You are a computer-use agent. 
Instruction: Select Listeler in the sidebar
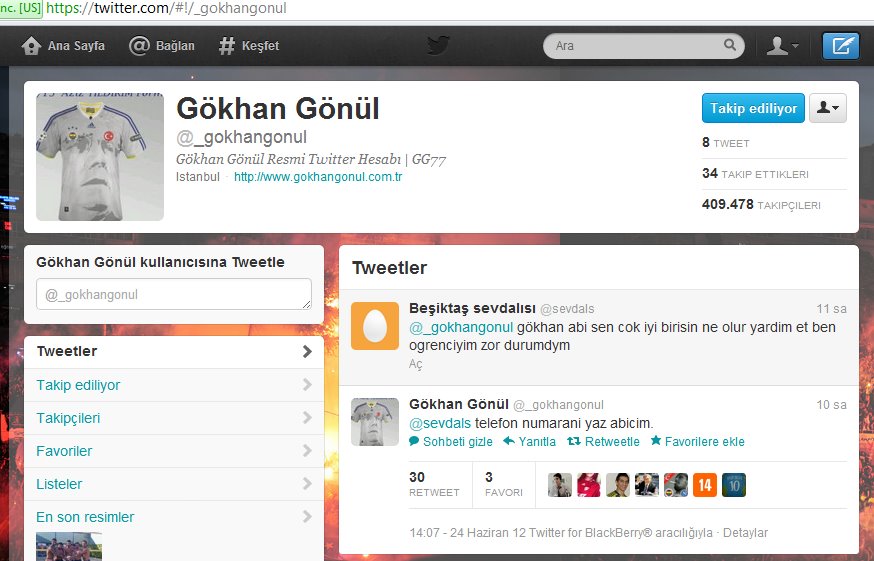coord(174,483)
